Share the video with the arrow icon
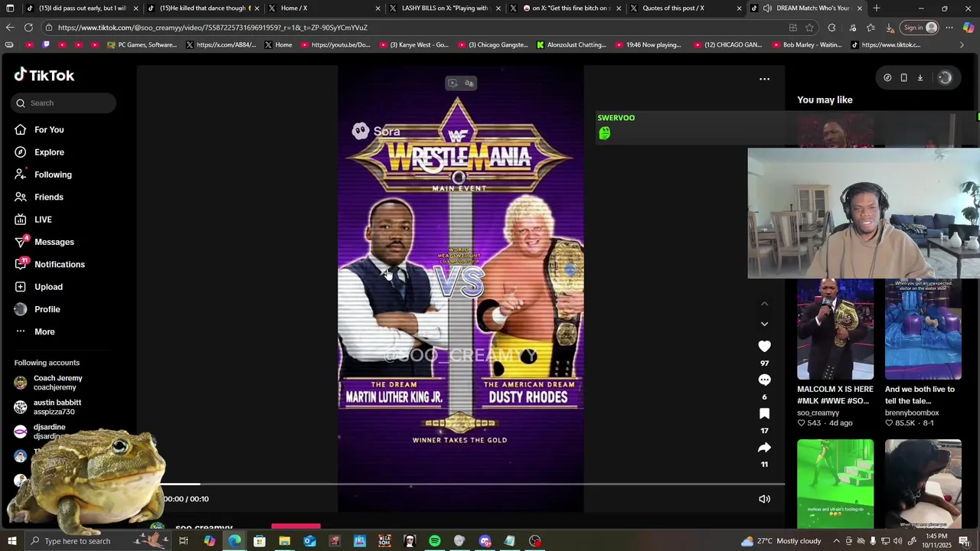This screenshot has width=980, height=551. coord(764,448)
